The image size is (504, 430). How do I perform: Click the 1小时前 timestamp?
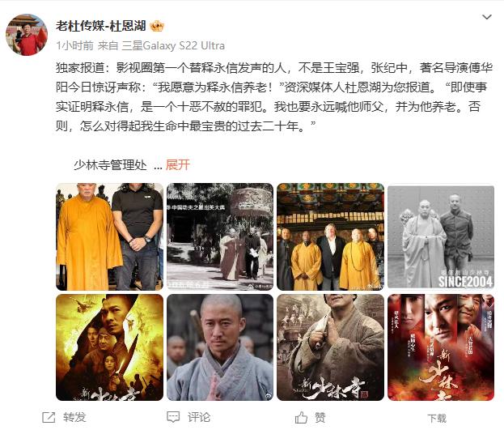74,45
